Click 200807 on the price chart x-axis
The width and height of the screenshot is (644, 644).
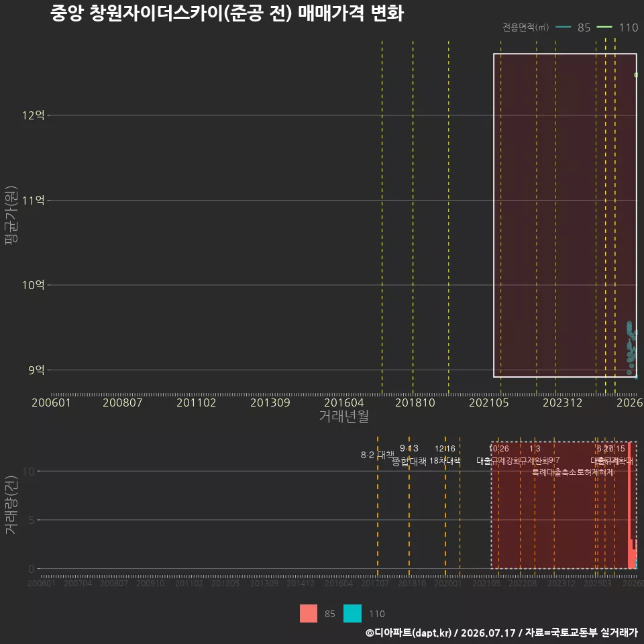point(122,402)
